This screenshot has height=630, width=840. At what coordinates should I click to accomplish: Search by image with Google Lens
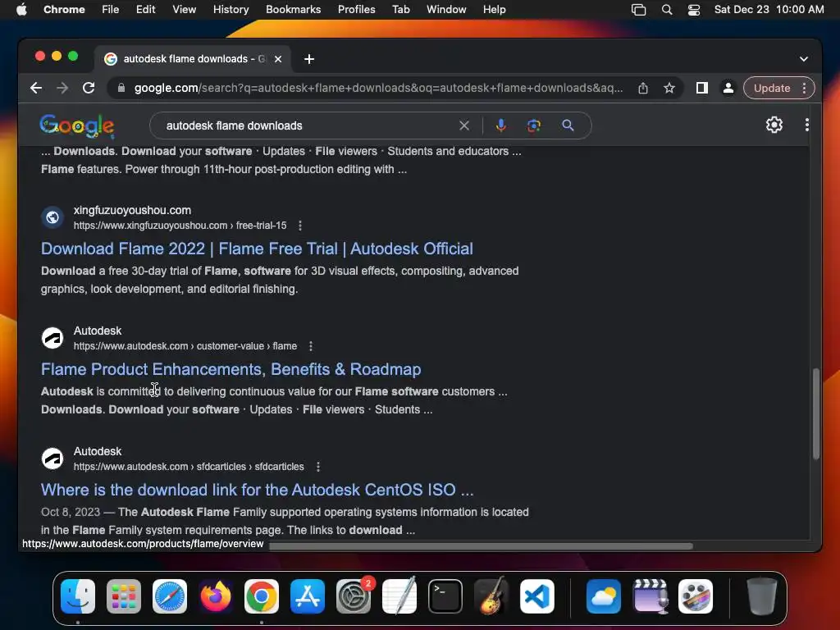[533, 126]
